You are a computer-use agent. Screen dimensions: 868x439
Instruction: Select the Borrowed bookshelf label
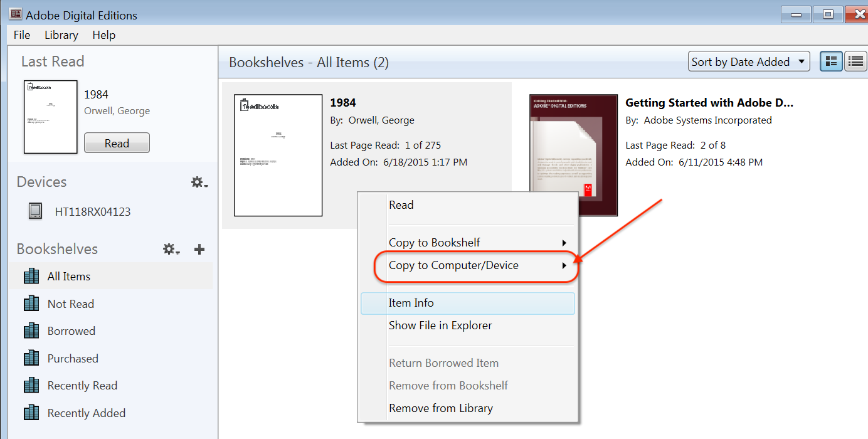coord(71,331)
